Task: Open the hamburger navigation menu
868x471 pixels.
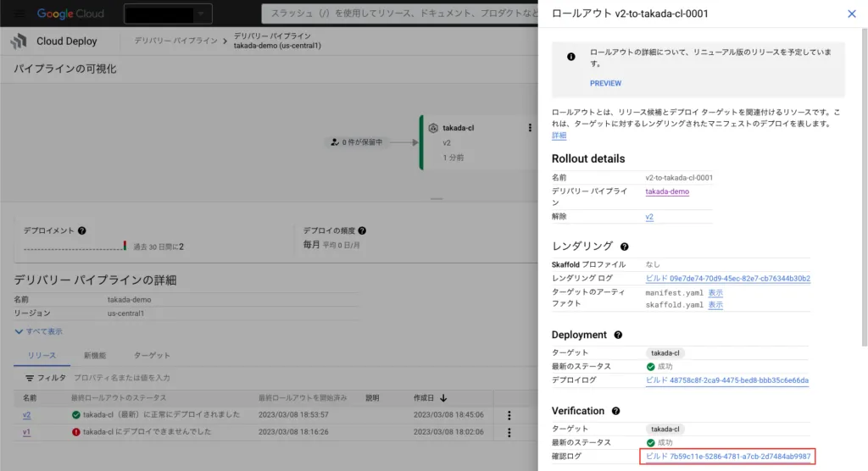Action: point(19,14)
